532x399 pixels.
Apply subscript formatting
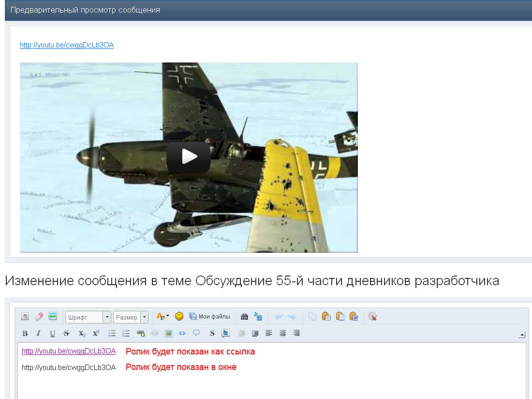tap(82, 334)
